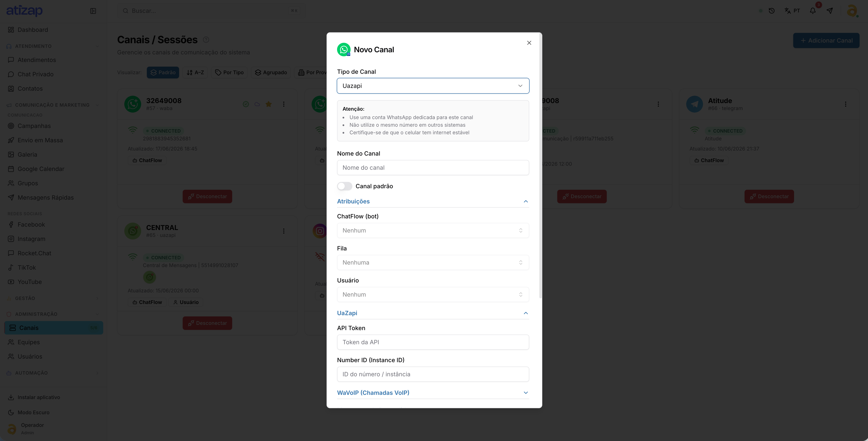Disconnect the Atitude telegram channel
The height and width of the screenshot is (441, 868).
(x=769, y=196)
